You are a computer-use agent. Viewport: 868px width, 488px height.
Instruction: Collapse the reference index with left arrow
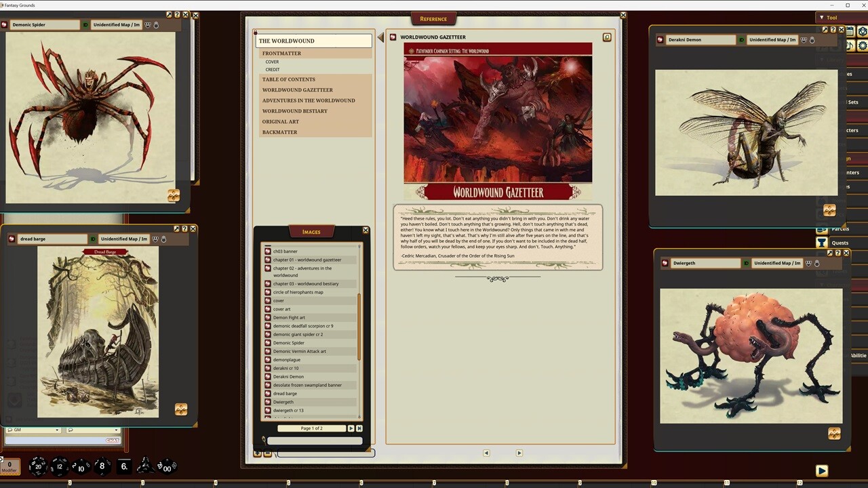point(380,37)
